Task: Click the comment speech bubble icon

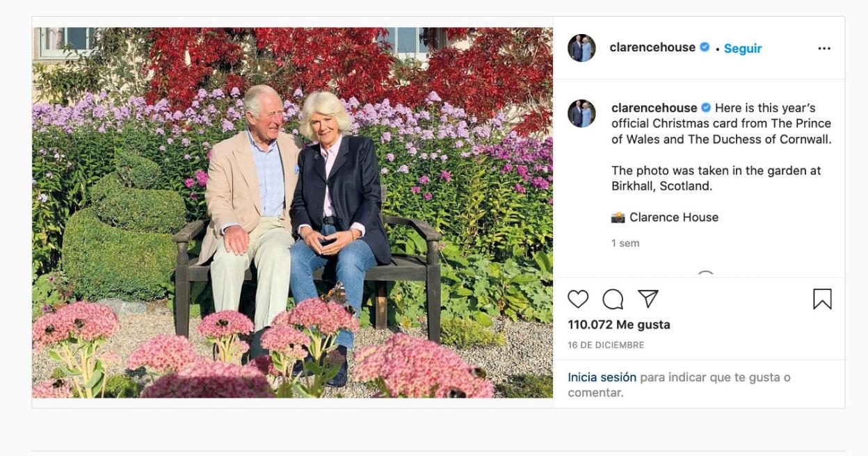Action: tap(613, 299)
